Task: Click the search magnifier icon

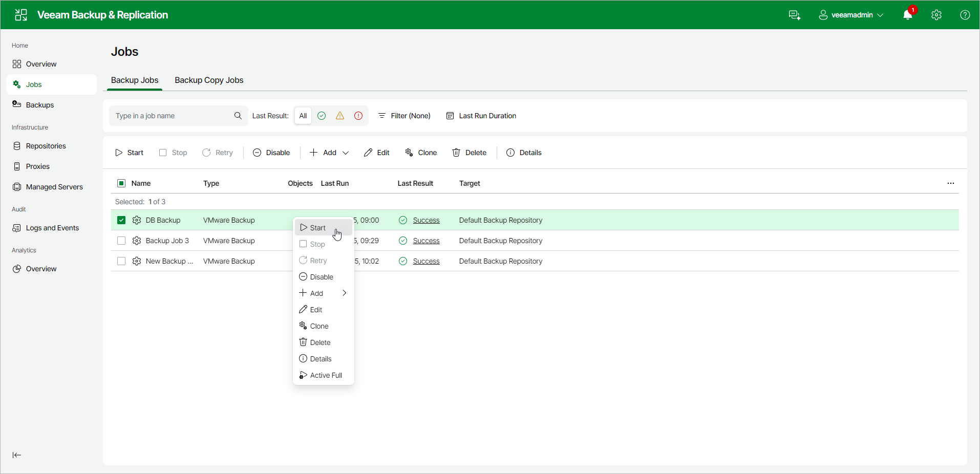Action: pos(238,116)
